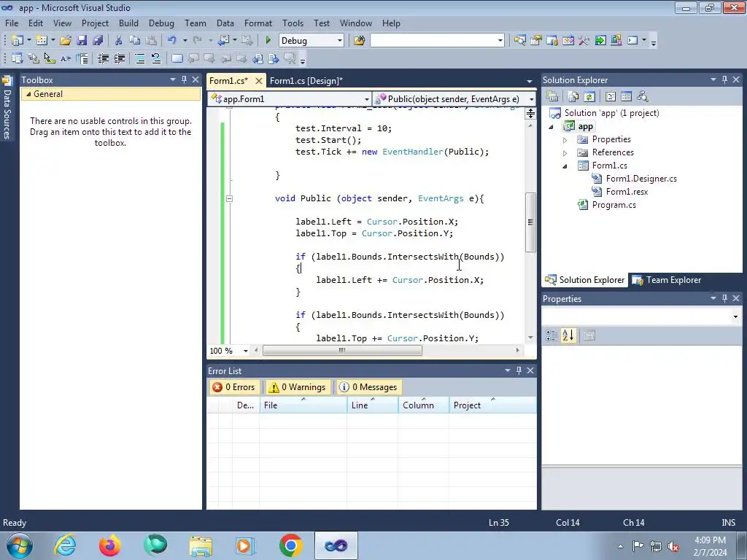The image size is (747, 560).
Task: Click the code editor horizontal scrollbar thumb
Action: 342,351
